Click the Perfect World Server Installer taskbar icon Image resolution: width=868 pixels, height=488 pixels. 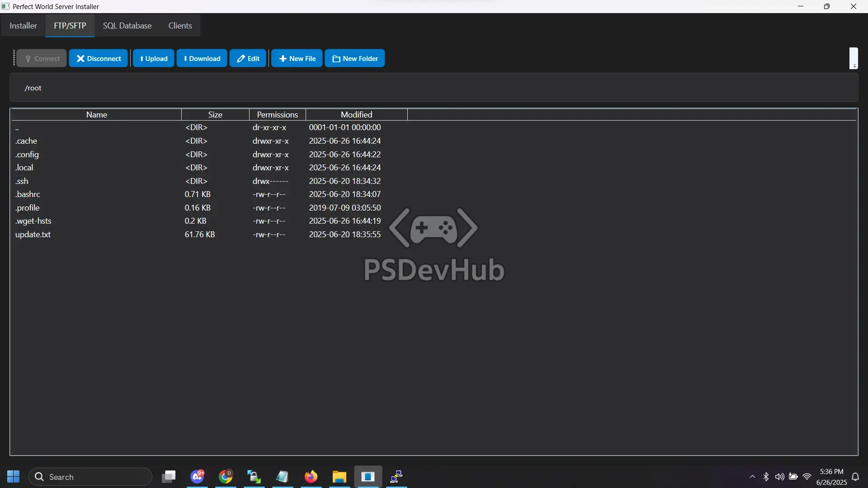(x=368, y=477)
